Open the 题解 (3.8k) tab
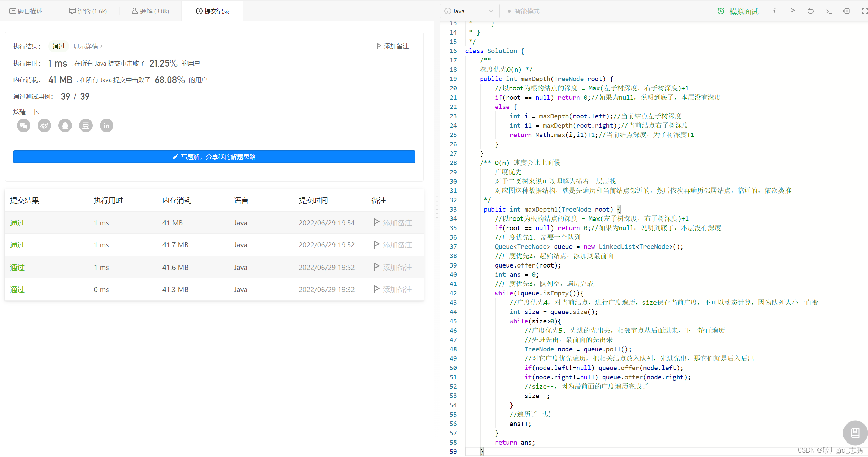The image size is (868, 457). point(150,11)
